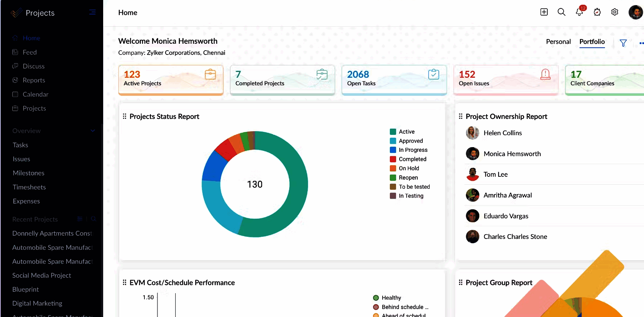Toggle Completed legend swatch
The height and width of the screenshot is (317, 644).
pos(393,159)
